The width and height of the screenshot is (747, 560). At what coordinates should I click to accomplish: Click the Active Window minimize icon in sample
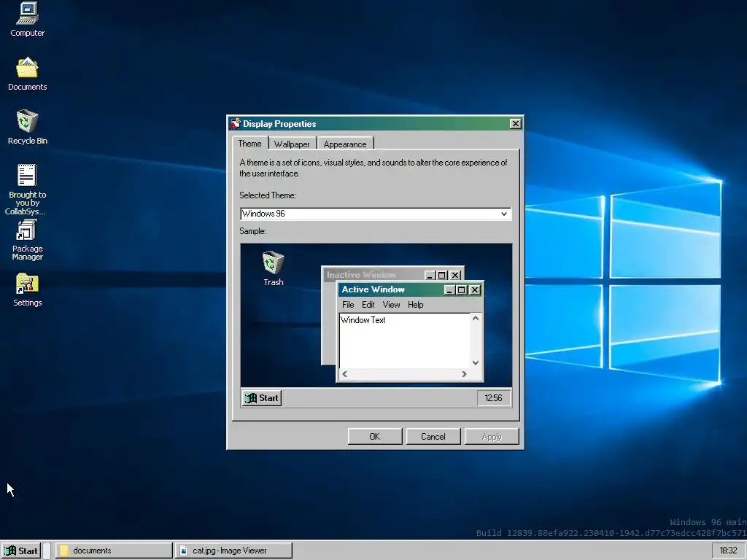pos(449,290)
